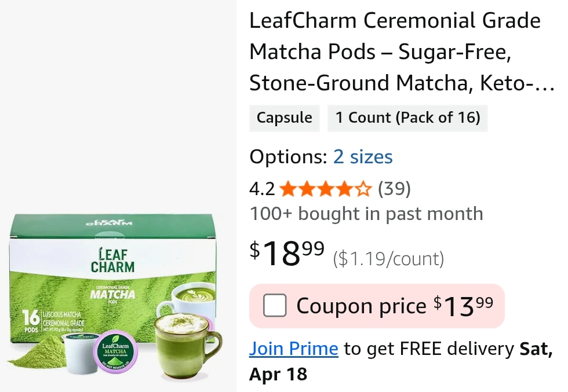Click the 100+ bought in past month text
Screen dimensions: 568x392
[366, 214]
